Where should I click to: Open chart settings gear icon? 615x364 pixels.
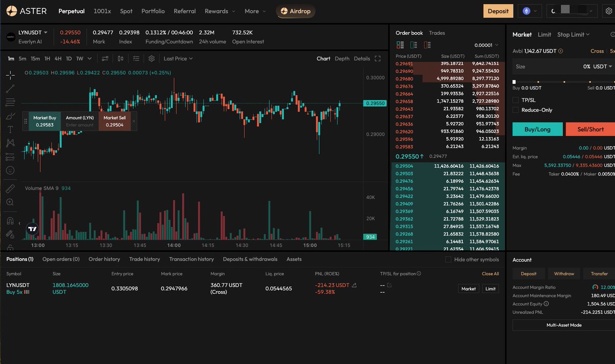tap(151, 58)
